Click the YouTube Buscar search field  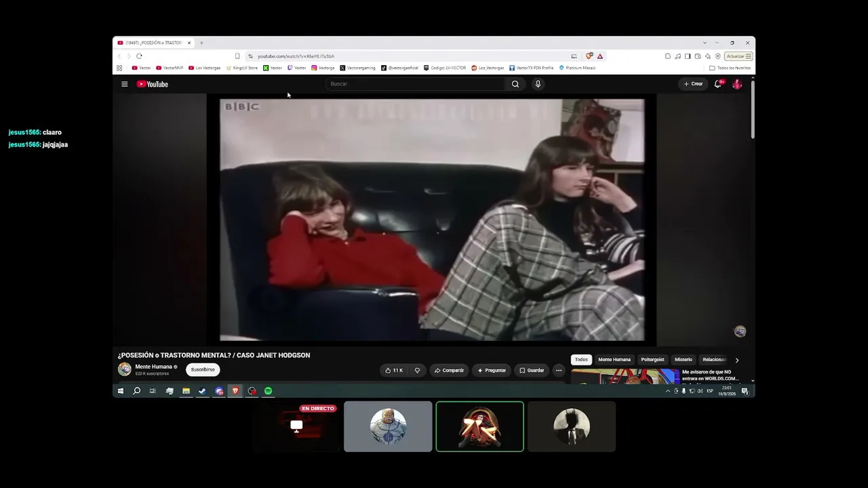click(x=415, y=84)
